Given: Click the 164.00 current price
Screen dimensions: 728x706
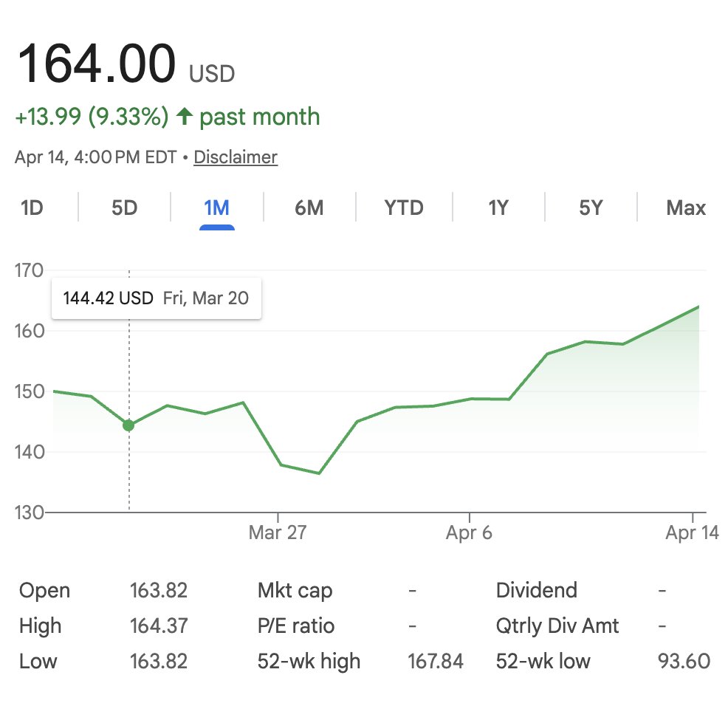Looking at the screenshot, I should point(97,64).
